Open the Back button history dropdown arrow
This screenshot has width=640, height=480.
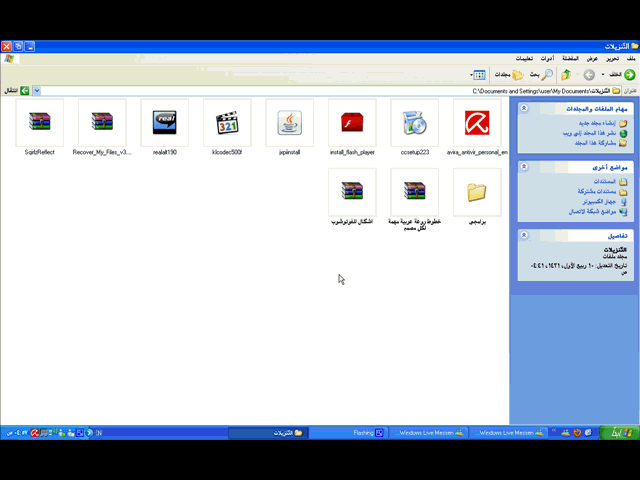(x=603, y=75)
